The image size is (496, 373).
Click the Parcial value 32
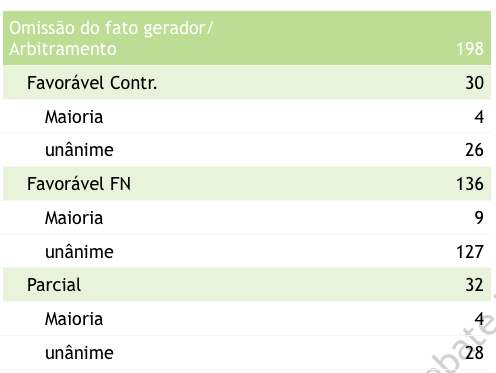point(474,285)
